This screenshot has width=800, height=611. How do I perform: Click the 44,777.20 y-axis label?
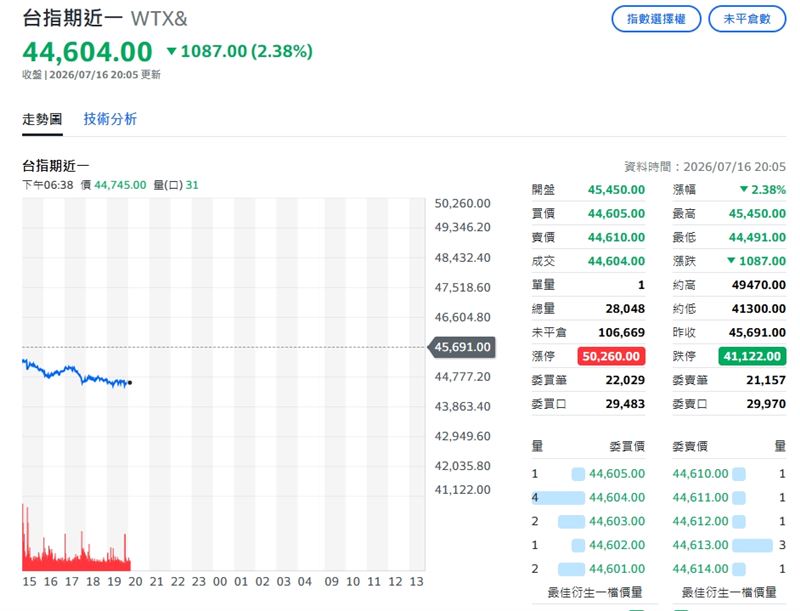462,377
